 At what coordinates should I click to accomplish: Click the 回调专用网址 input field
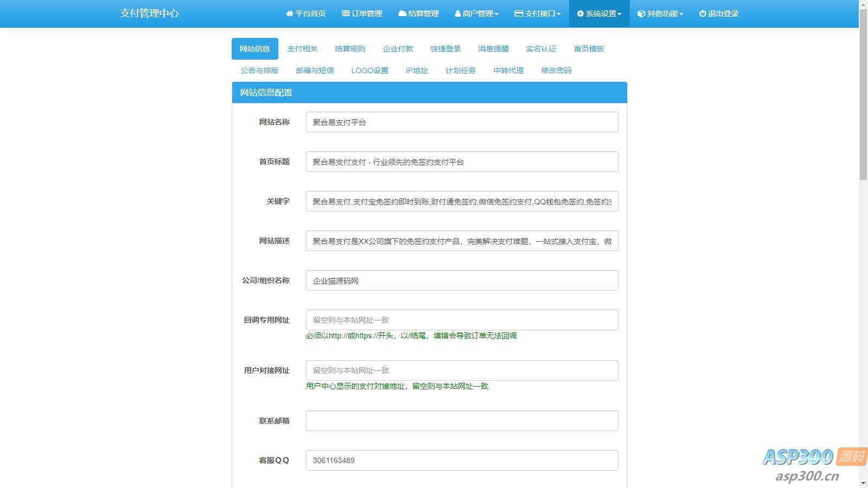(462, 320)
